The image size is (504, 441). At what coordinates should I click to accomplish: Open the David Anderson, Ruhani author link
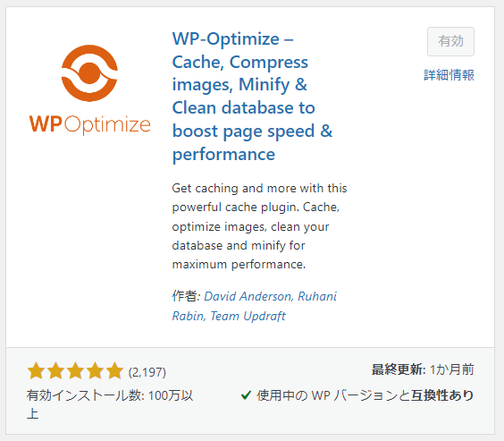[270, 296]
